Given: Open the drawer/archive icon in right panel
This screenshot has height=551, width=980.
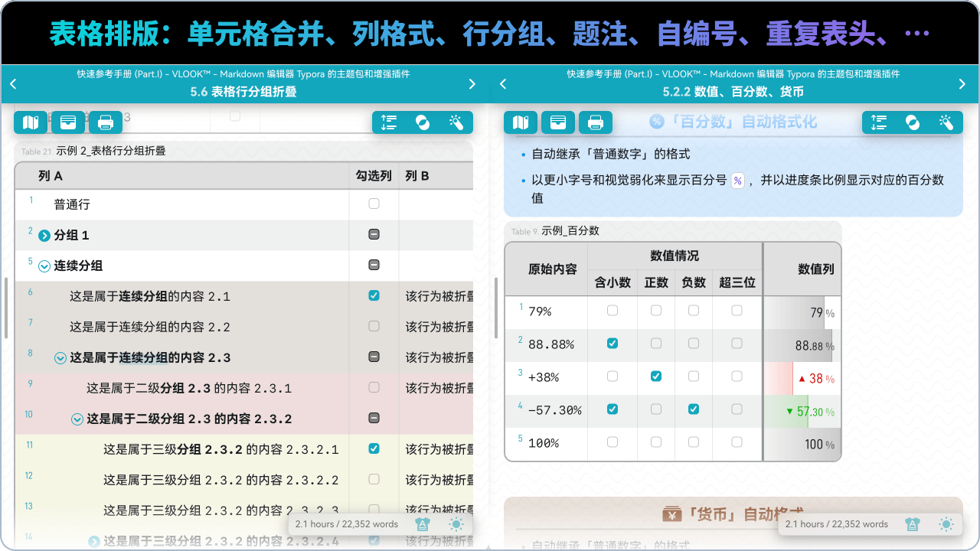Looking at the screenshot, I should (x=558, y=122).
